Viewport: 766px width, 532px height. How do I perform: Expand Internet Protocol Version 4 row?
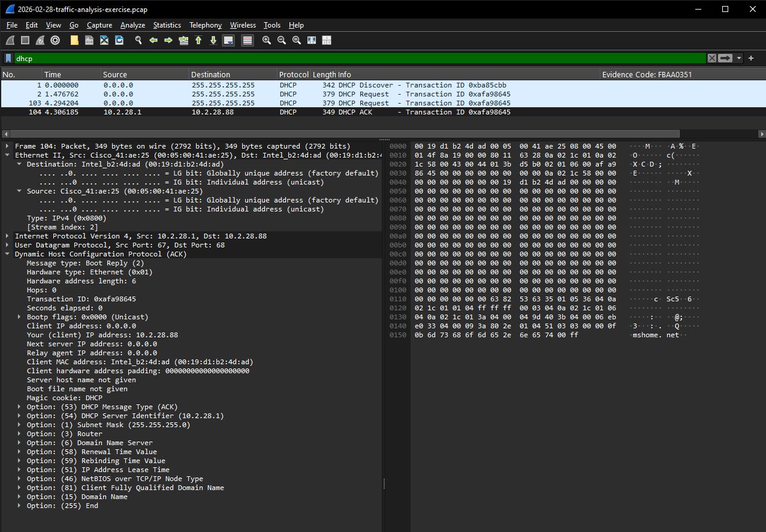(7, 236)
